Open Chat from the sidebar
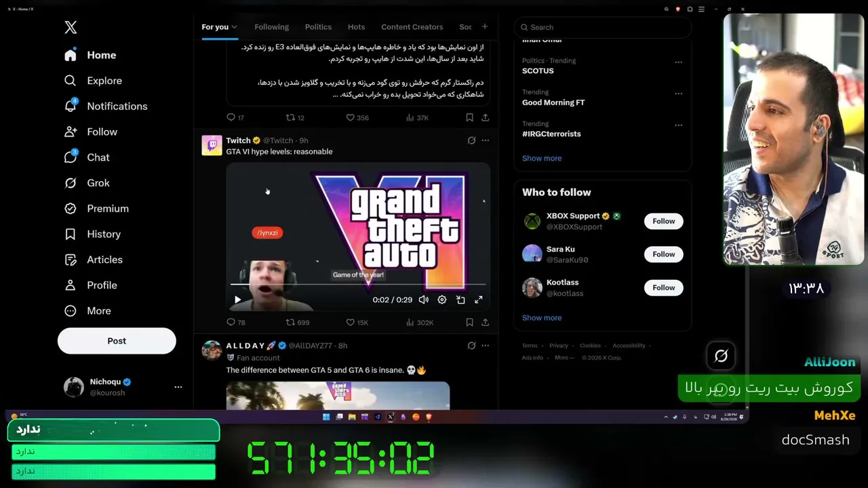868x488 pixels. 87,157
